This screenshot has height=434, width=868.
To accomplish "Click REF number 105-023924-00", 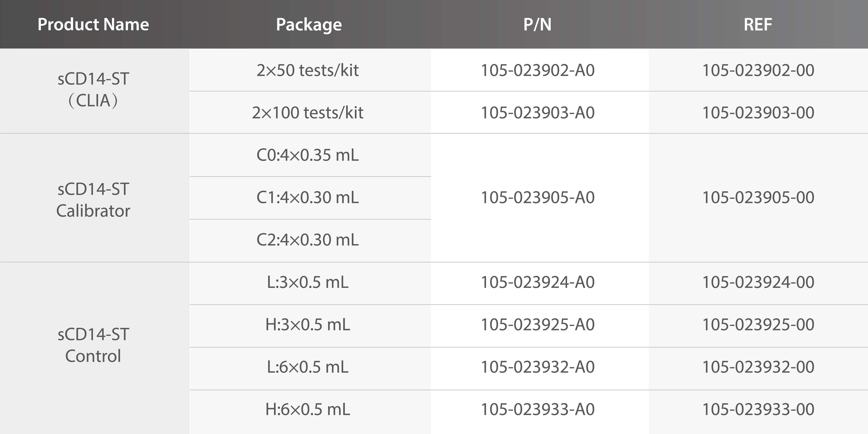I will 758,282.
